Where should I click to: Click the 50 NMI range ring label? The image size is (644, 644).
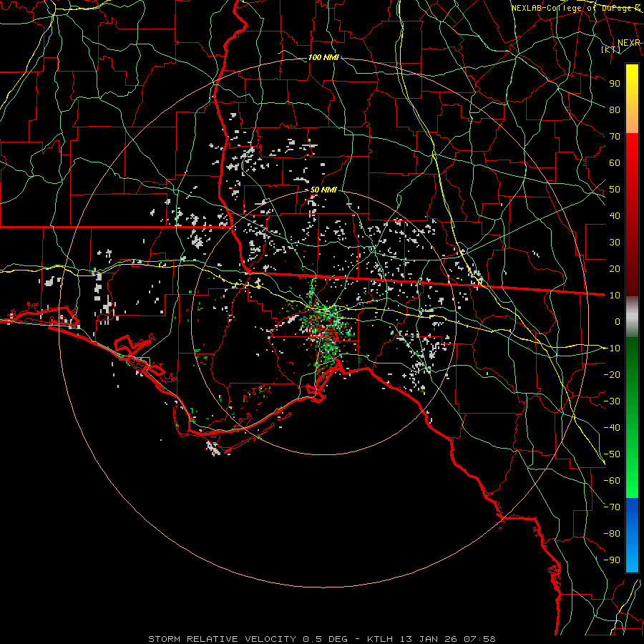pos(323,190)
